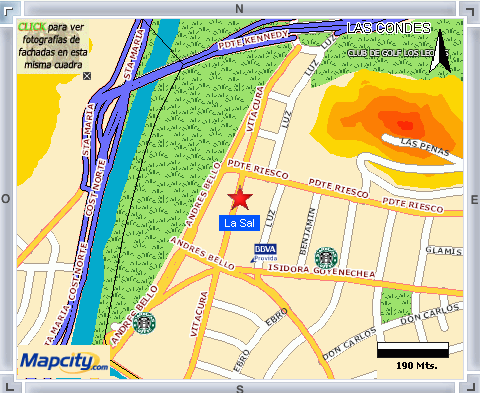This screenshot has width=480, height=393.
Task: Click the Las Condes district label
Action: 389,28
